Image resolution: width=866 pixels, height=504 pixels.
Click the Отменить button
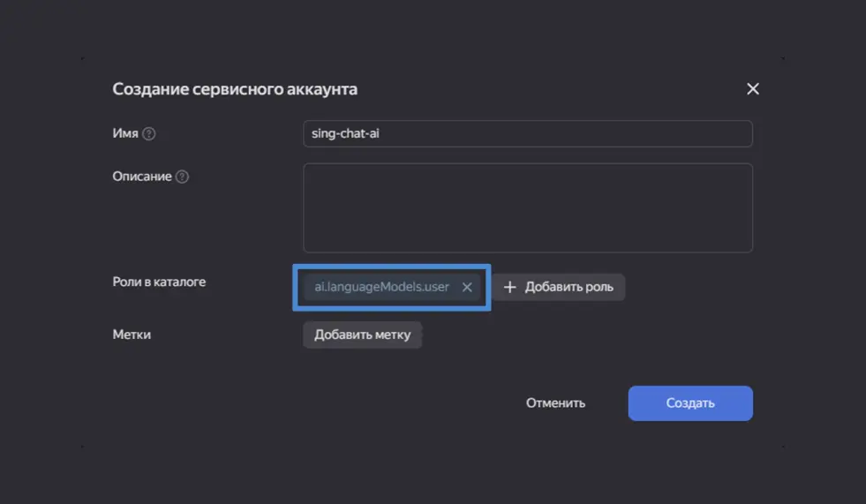point(555,402)
